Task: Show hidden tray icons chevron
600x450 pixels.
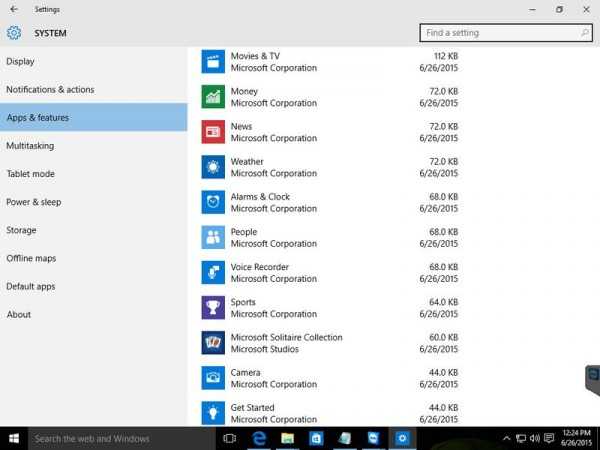Action: (x=506, y=439)
